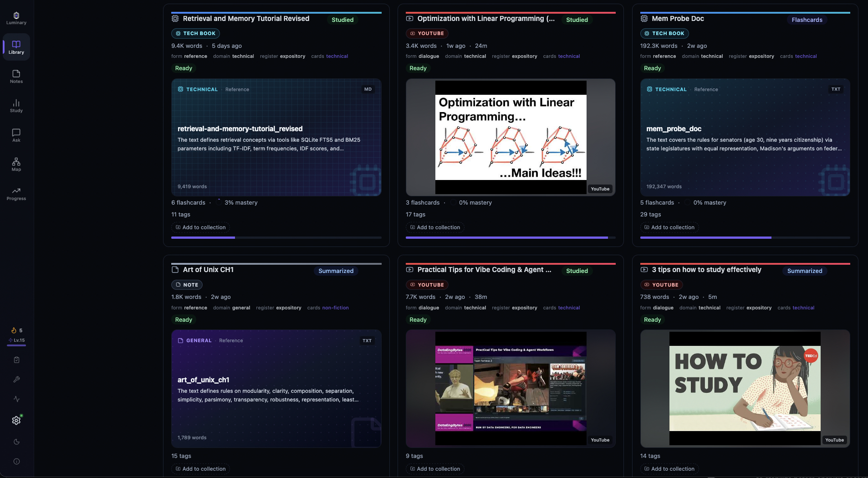Click the info circle icon in sidebar
This screenshot has height=478, width=868.
[x=16, y=462]
